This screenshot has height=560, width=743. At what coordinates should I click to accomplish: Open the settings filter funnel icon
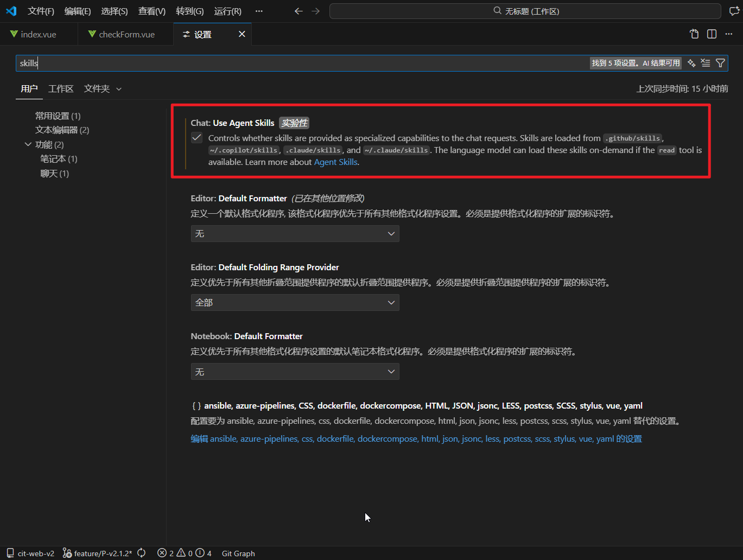[720, 62]
